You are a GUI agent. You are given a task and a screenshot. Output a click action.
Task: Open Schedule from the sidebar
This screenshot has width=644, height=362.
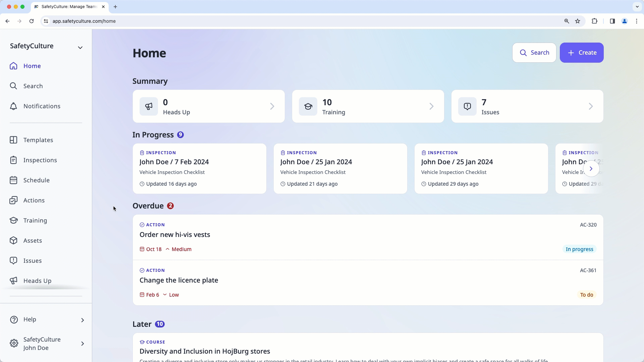tap(46, 180)
